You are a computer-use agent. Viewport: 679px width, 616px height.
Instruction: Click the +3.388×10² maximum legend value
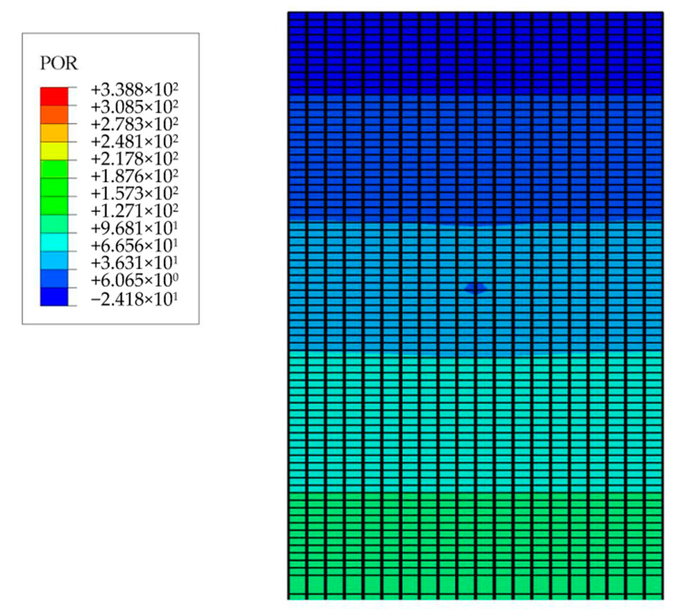coord(134,90)
